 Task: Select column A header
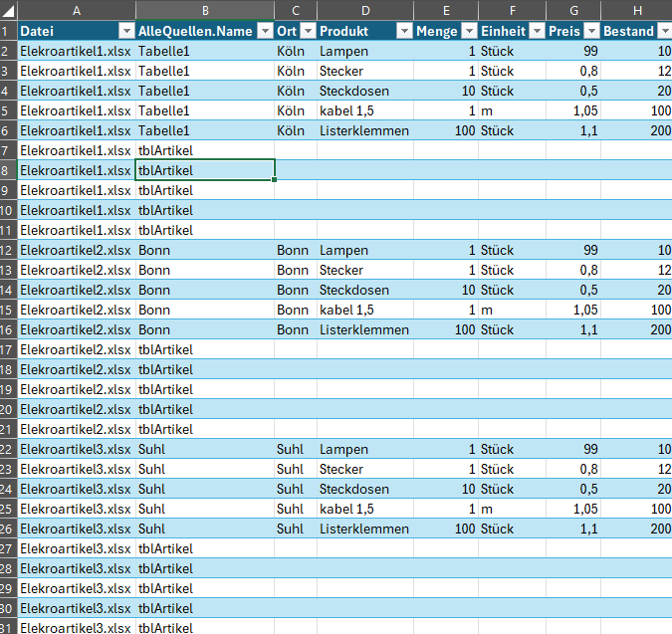[x=77, y=10]
